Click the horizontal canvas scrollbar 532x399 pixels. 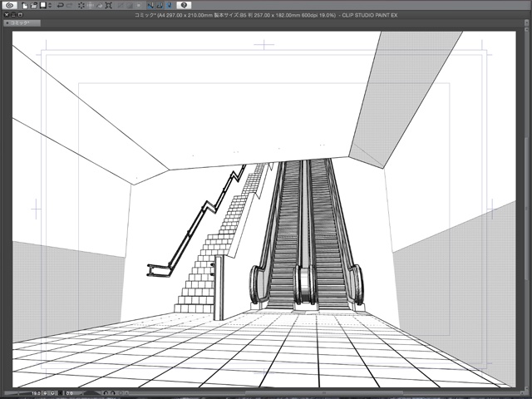(x=323, y=393)
